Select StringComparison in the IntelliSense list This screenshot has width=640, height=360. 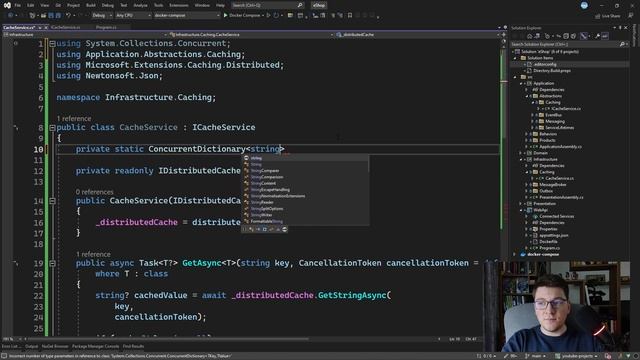tap(305, 177)
